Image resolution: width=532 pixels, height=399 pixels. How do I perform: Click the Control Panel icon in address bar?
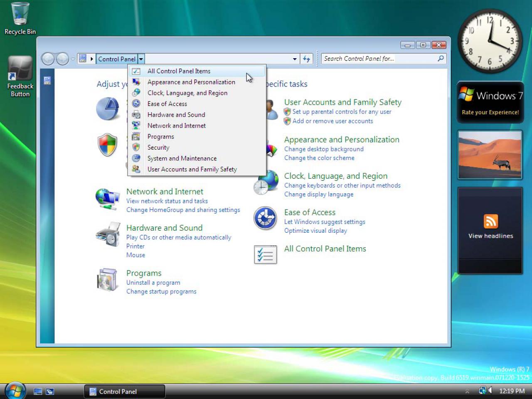(83, 59)
